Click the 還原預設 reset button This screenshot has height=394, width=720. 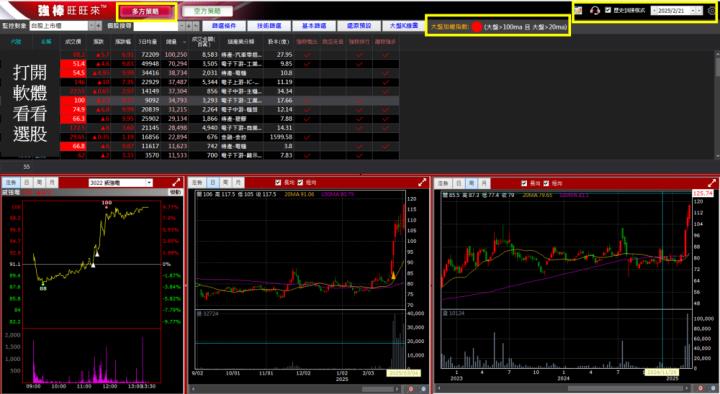click(359, 26)
